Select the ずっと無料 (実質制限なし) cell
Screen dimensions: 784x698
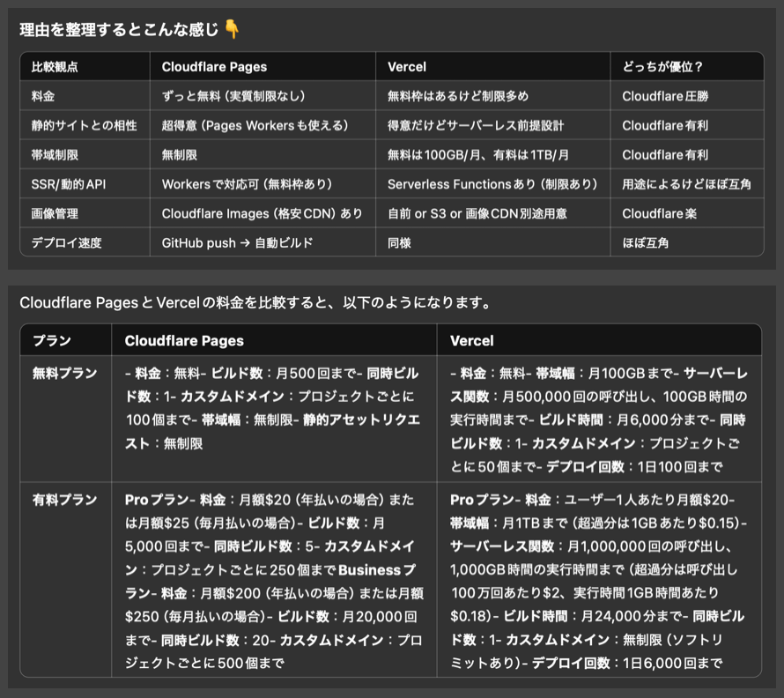[x=233, y=96]
